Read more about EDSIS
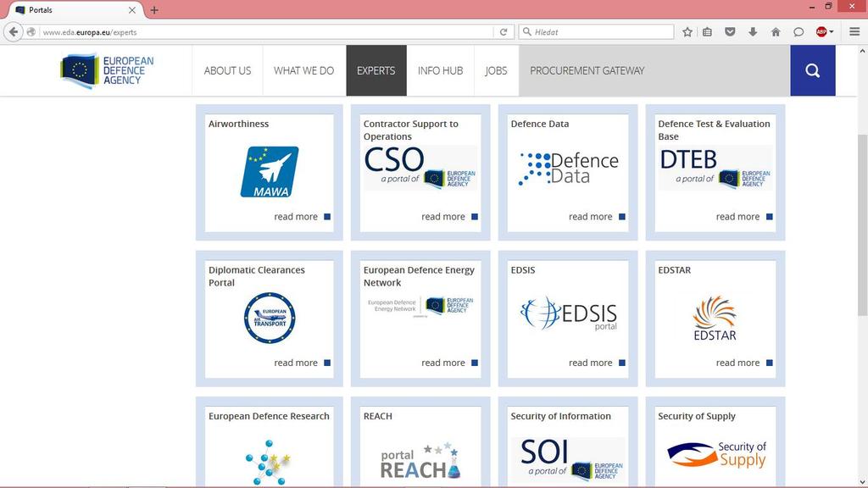The width and height of the screenshot is (868, 488). pos(597,363)
